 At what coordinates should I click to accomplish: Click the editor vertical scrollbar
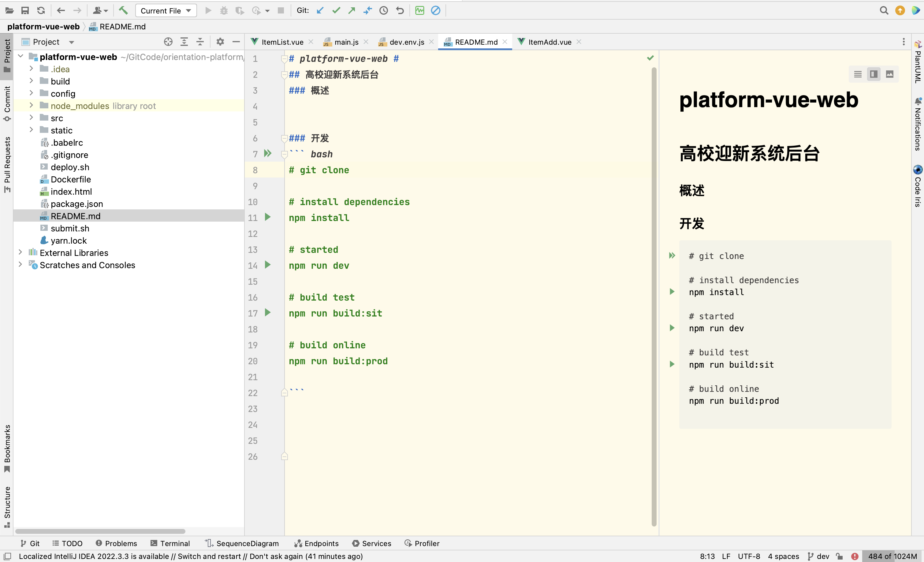pyautogui.click(x=654, y=296)
